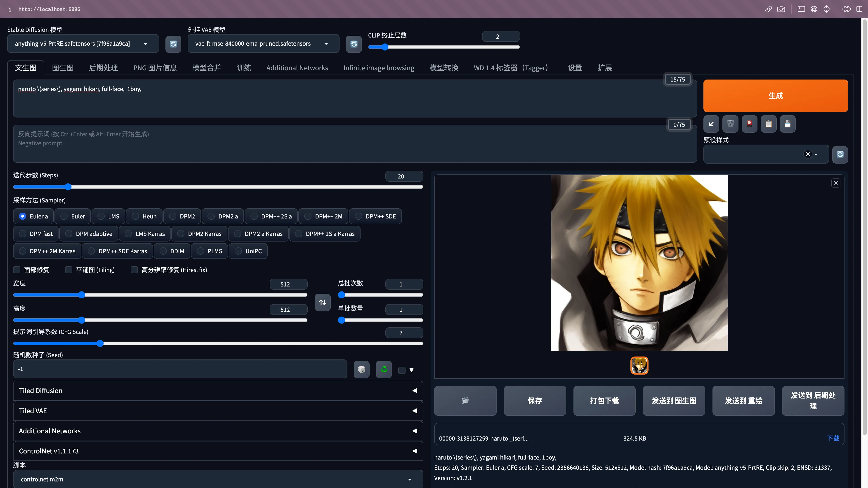Select the Euler sampler
This screenshot has height=488, width=868.
(x=73, y=216)
